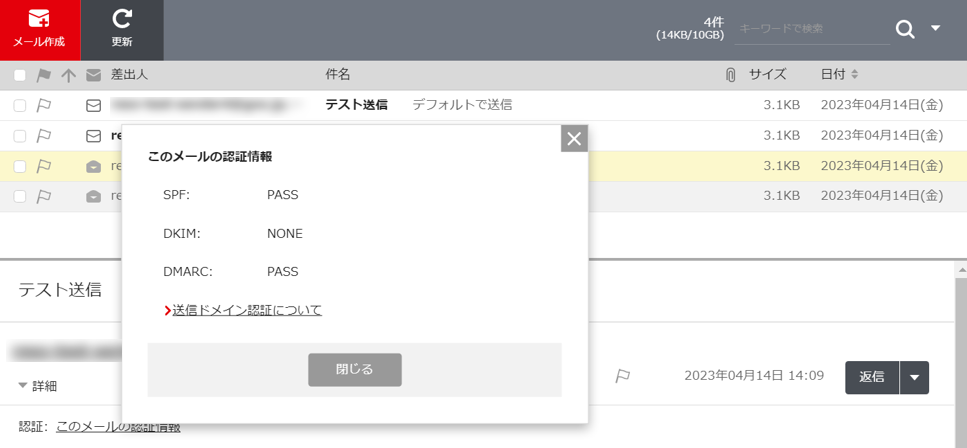Open the 送信ドメイン認証について link
967x448 pixels.
247,310
